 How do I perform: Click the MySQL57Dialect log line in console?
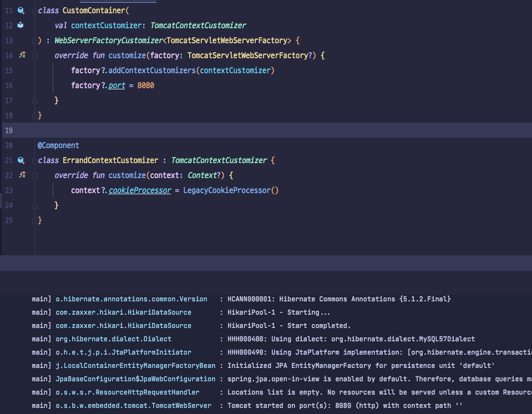[333, 339]
